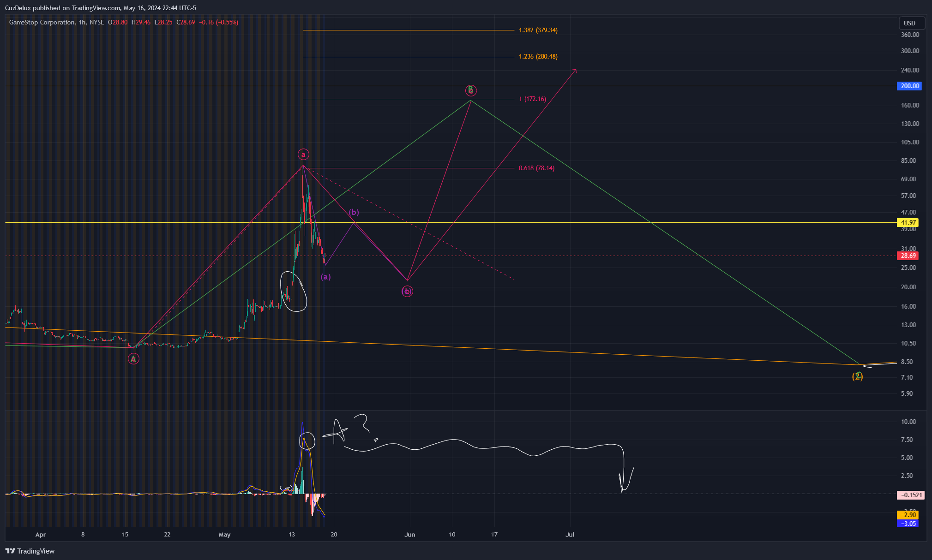932x560 pixels.
Task: Select the blue 200.00 price label
Action: click(x=909, y=86)
